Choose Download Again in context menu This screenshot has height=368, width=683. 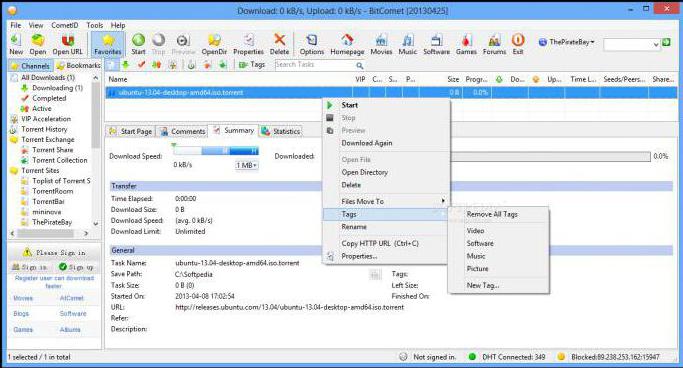367,143
